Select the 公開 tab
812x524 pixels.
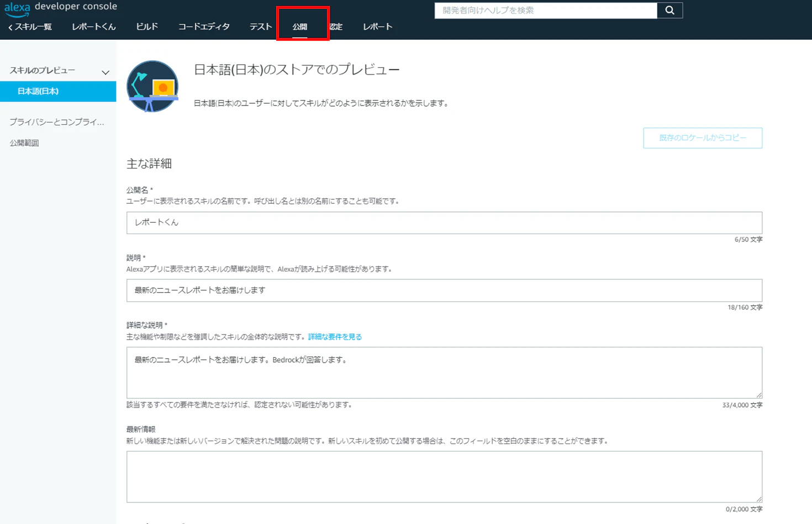pyautogui.click(x=300, y=27)
